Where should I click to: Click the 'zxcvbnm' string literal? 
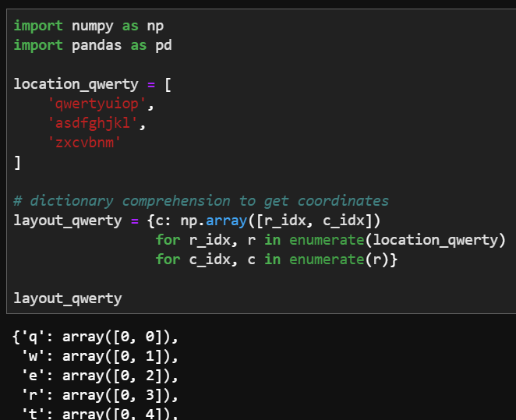[86, 143]
